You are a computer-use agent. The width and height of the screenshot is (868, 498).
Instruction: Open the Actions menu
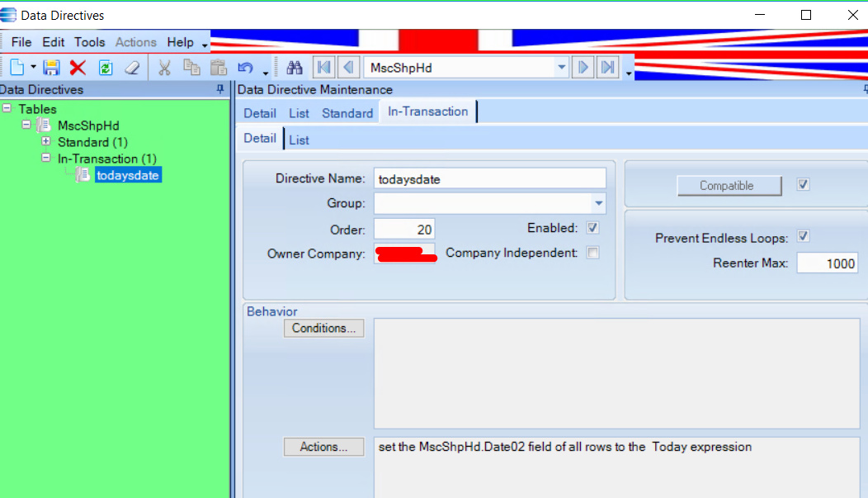click(x=135, y=42)
